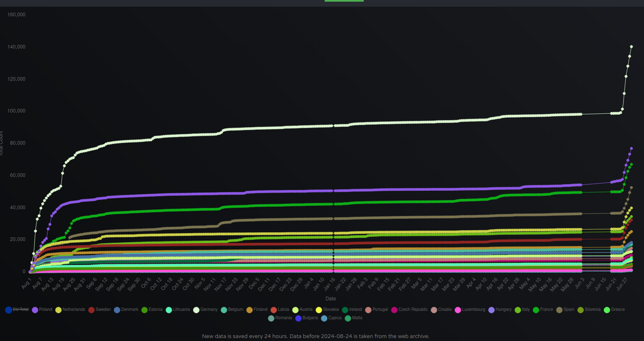Viewport: 644px width, 341px height.
Task: Click the Croatia legend item
Action: [x=441, y=310]
